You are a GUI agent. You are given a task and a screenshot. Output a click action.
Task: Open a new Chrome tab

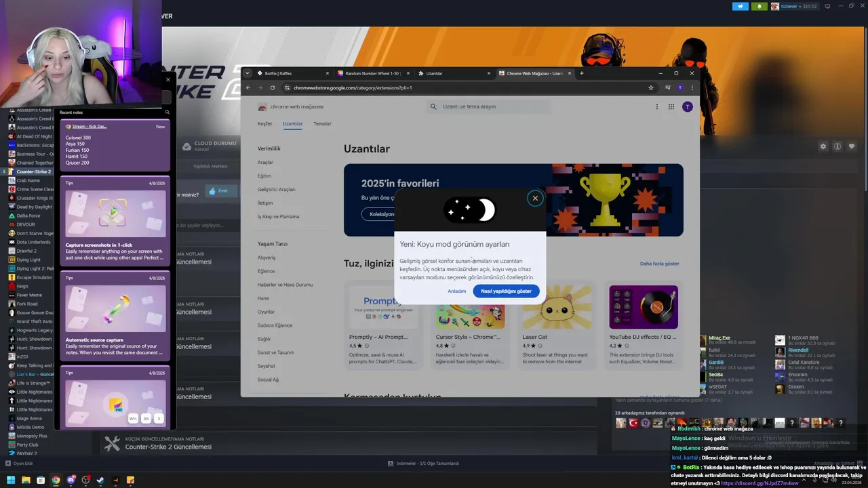pyautogui.click(x=581, y=73)
